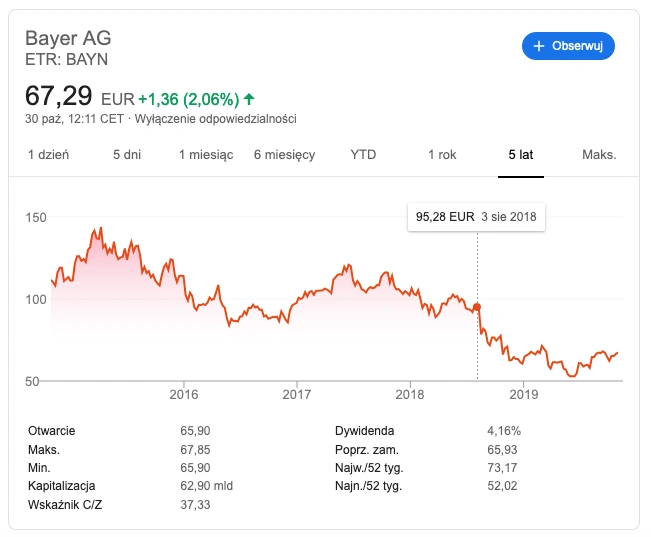This screenshot has width=651, height=537.
Task: Switch chart to Maks. range
Action: pos(599,155)
